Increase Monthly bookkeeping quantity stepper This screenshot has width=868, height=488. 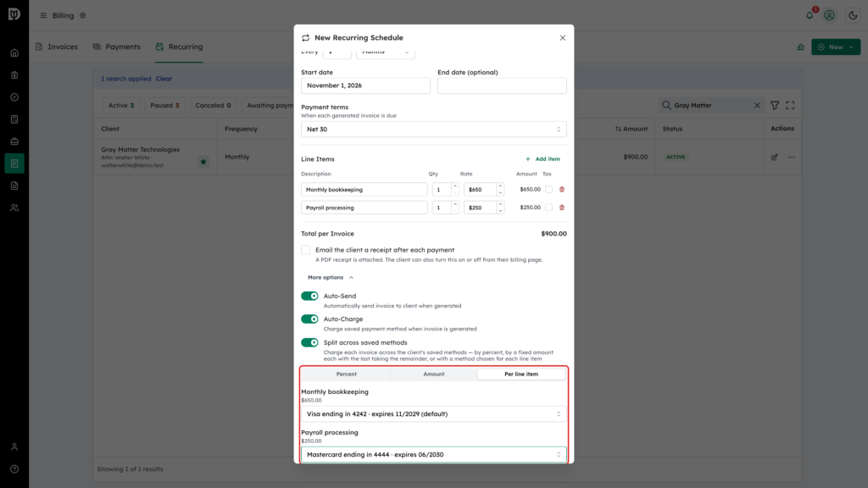pyautogui.click(x=455, y=186)
